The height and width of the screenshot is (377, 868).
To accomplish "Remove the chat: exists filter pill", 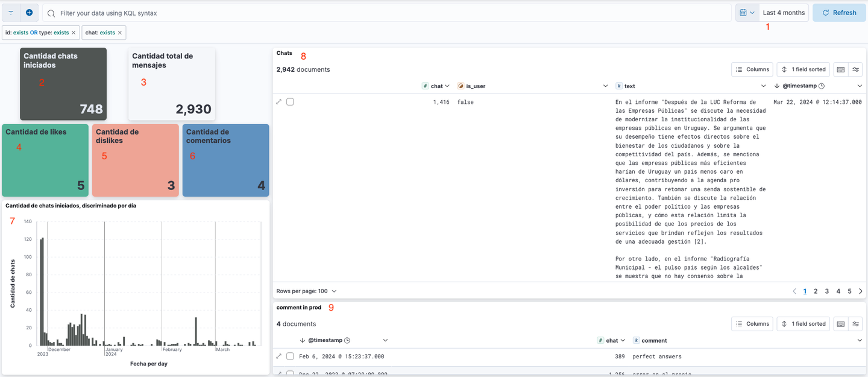I will (119, 33).
